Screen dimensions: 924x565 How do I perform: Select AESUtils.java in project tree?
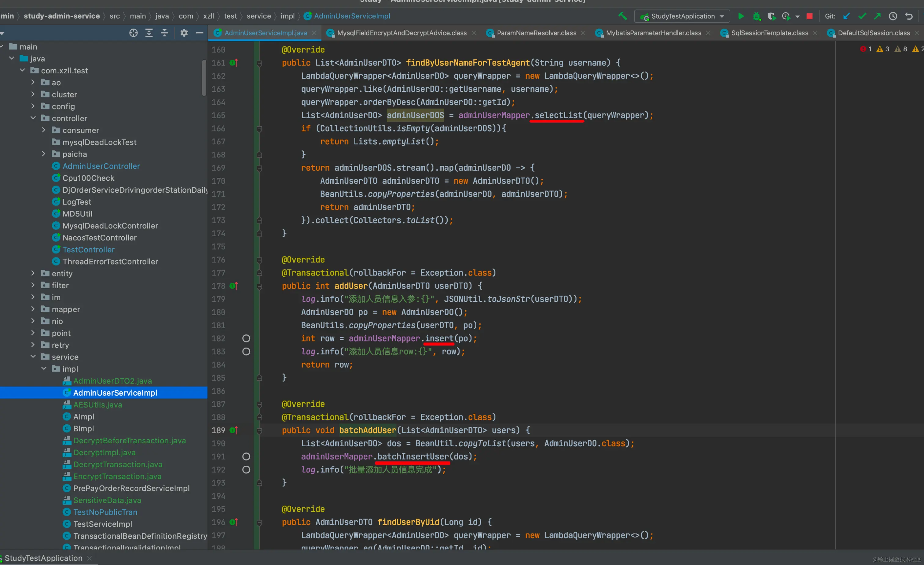tap(97, 405)
